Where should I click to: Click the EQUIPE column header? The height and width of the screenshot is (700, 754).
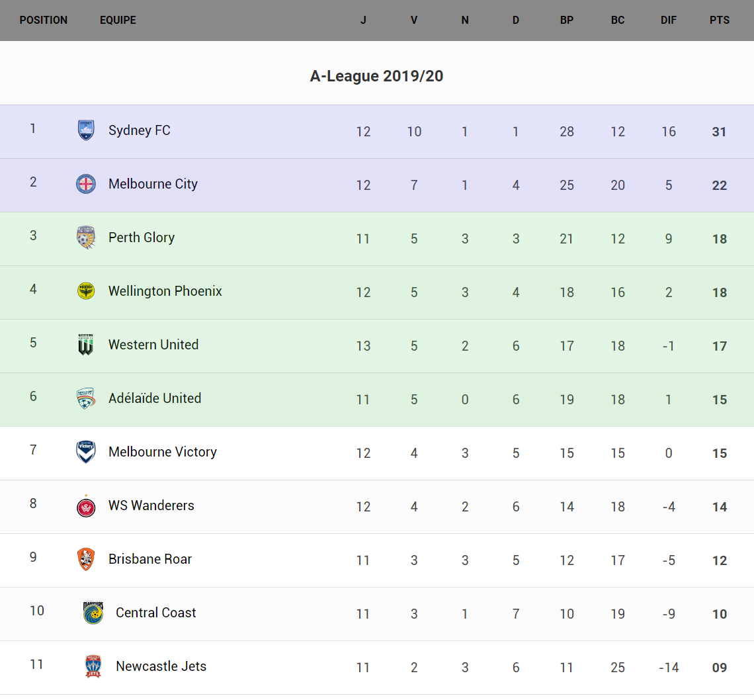tap(118, 20)
